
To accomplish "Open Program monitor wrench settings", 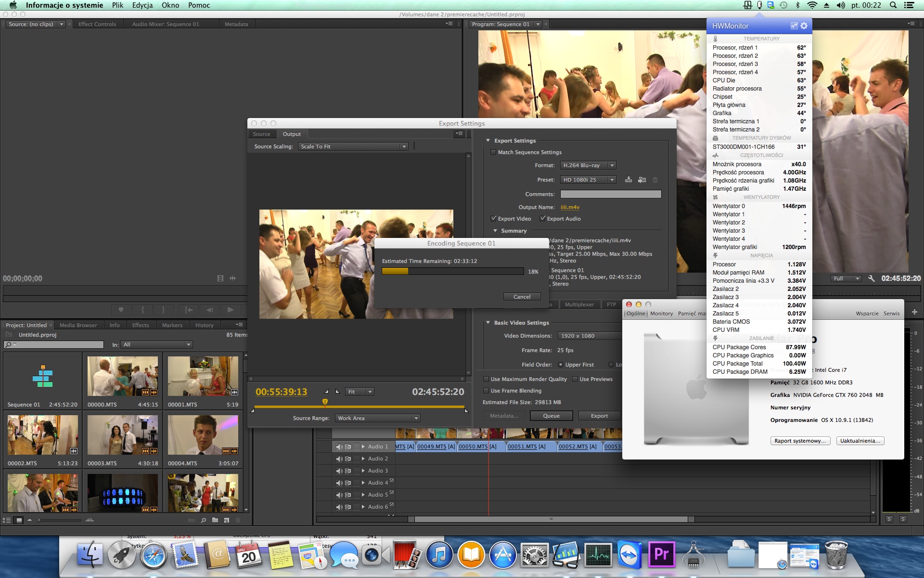I will [x=871, y=278].
